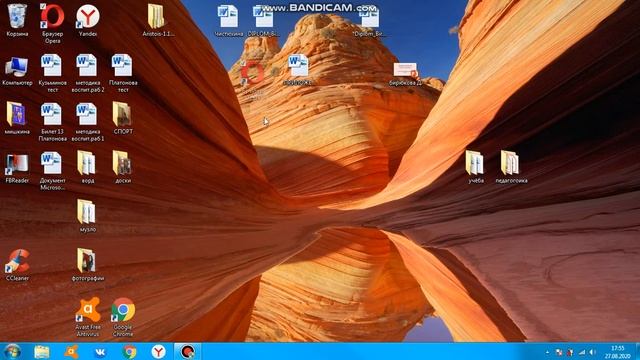Screen dimensions: 640x360
Task: Select the методика воспит.раб 2 Word document
Action: coord(88,72)
